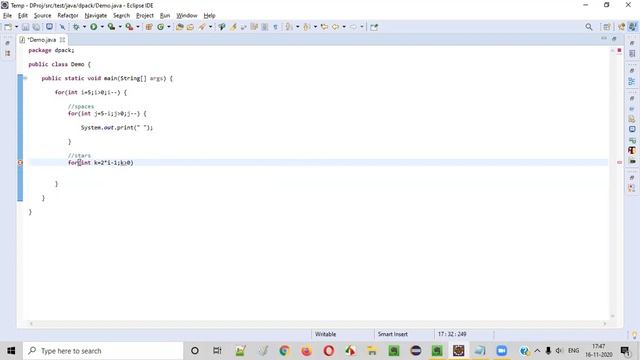Click the New file toolbar icon

(8, 27)
